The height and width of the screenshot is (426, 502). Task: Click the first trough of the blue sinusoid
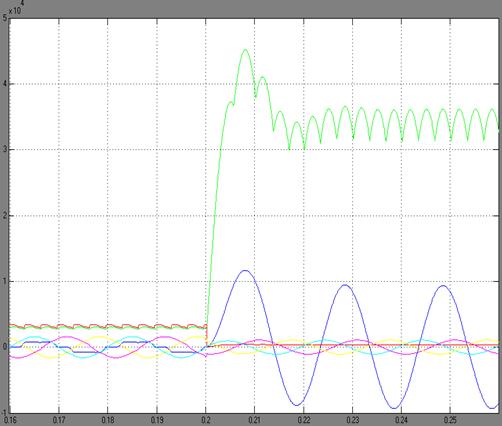[297, 405]
